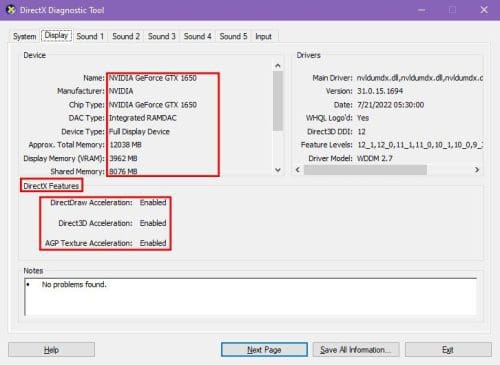
Task: Click the AGP Texture Acceleration Enabled status
Action: [x=153, y=243]
